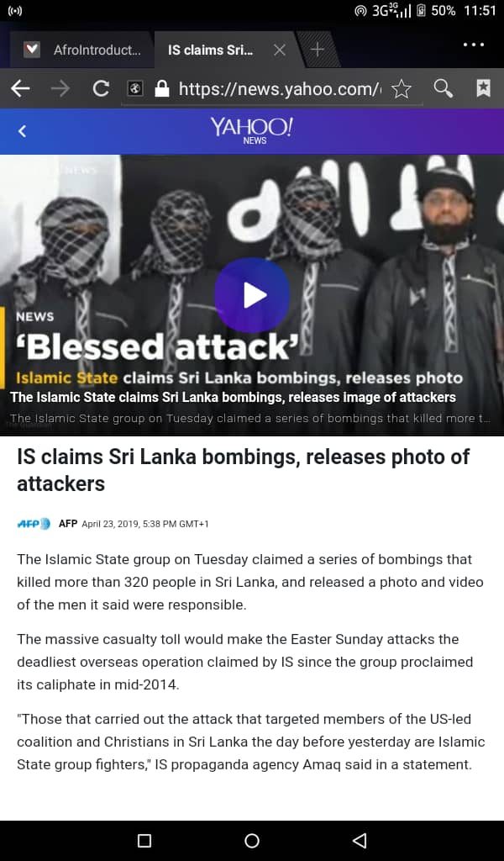Tap the news.yahoo.com address field
This screenshot has width=504, height=861.
coord(279,88)
